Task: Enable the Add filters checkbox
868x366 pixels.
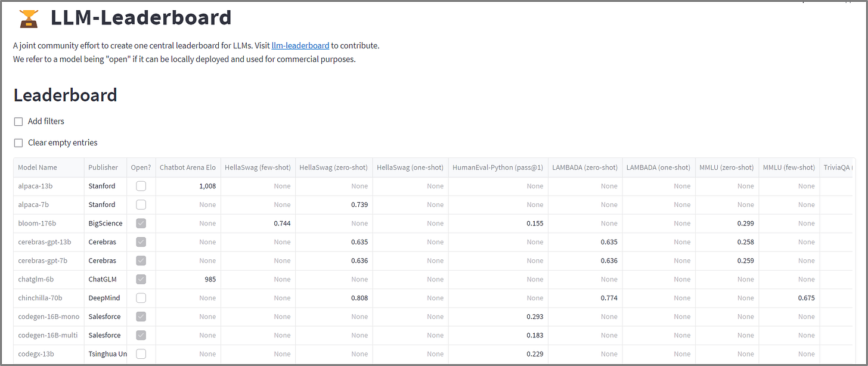Action: click(x=18, y=122)
